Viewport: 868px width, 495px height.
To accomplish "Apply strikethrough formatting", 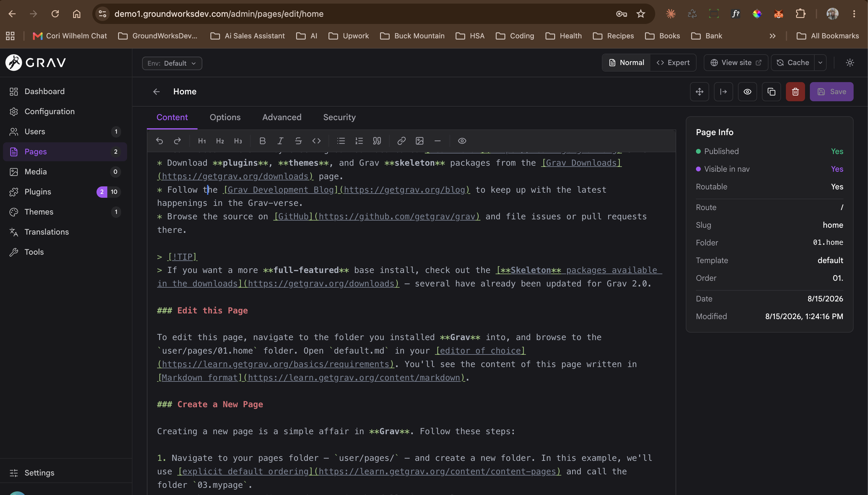I will click(299, 141).
